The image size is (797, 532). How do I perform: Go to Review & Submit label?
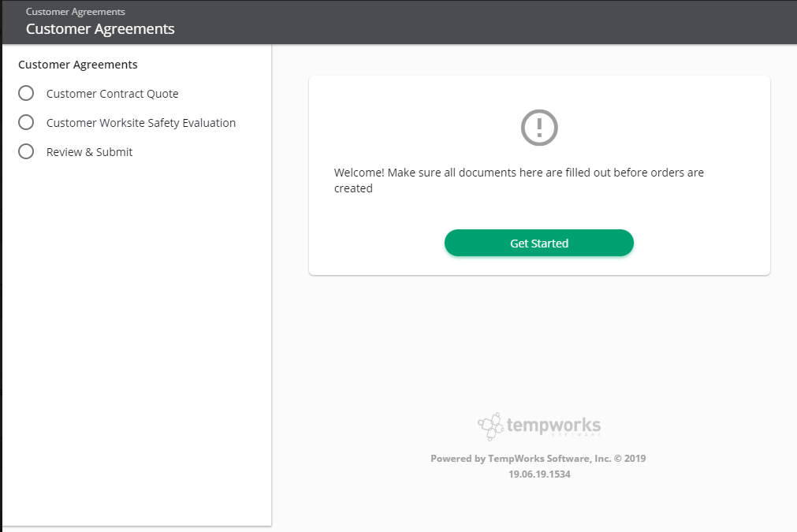click(89, 152)
